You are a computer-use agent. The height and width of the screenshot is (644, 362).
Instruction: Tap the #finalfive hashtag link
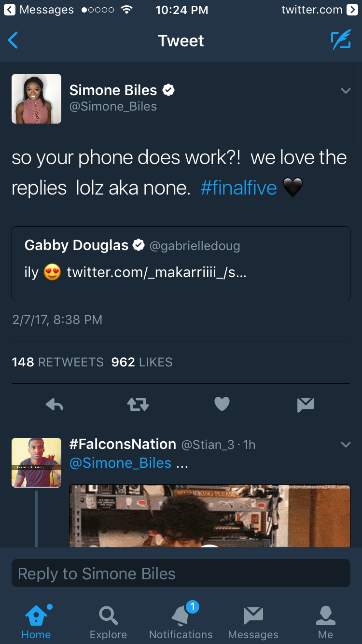238,188
